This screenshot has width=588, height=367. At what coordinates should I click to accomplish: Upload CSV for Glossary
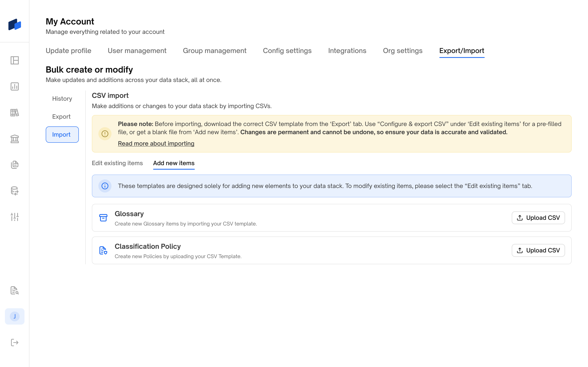coord(538,218)
